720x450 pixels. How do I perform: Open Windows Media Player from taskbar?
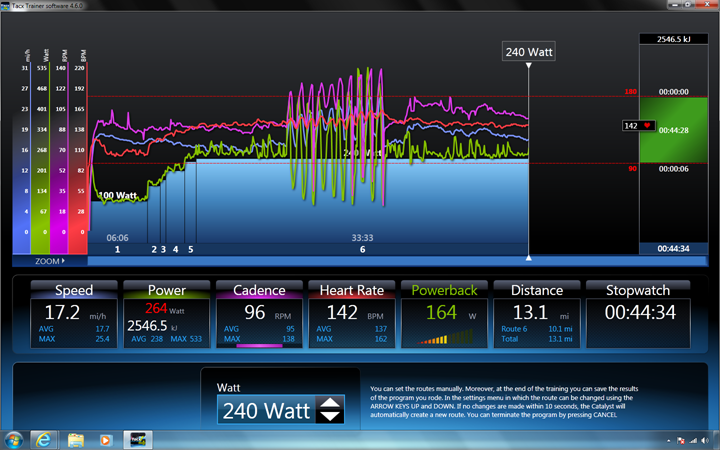(105, 440)
